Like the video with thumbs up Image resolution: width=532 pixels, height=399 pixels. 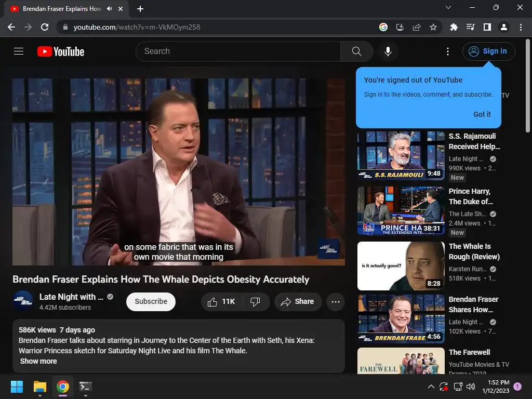tap(221, 302)
